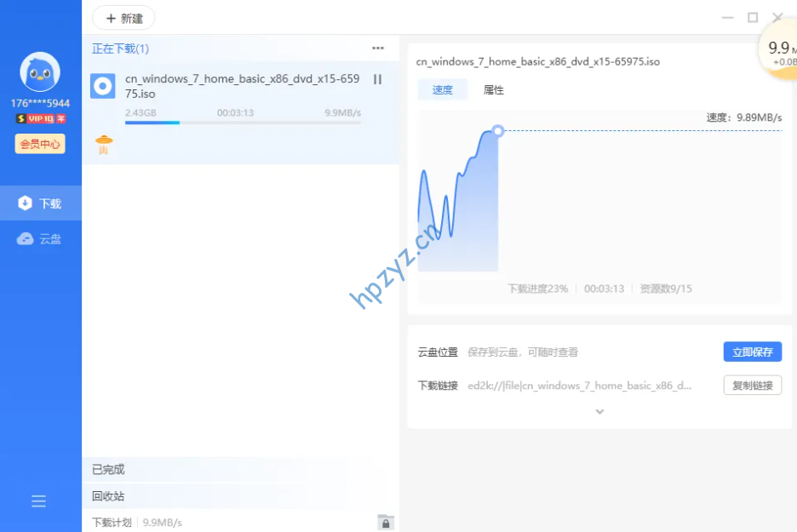Select the 速度 tab
Image resolution: width=797 pixels, height=532 pixels.
point(443,90)
